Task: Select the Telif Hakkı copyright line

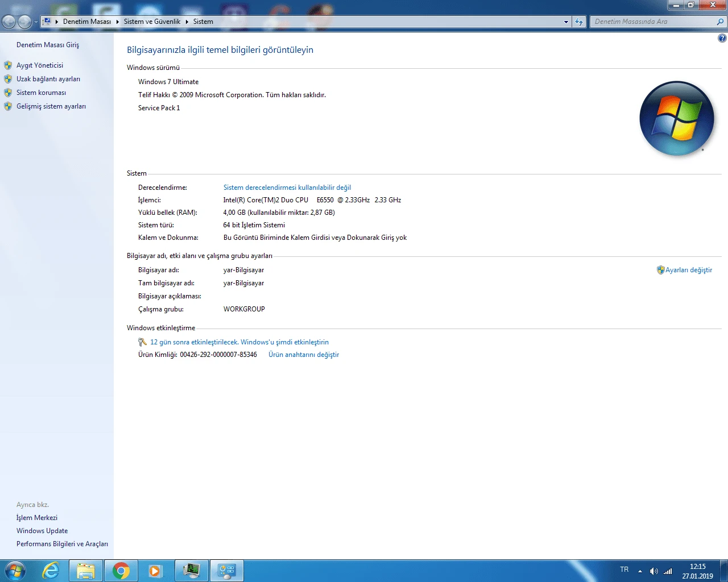Action: 232,95
